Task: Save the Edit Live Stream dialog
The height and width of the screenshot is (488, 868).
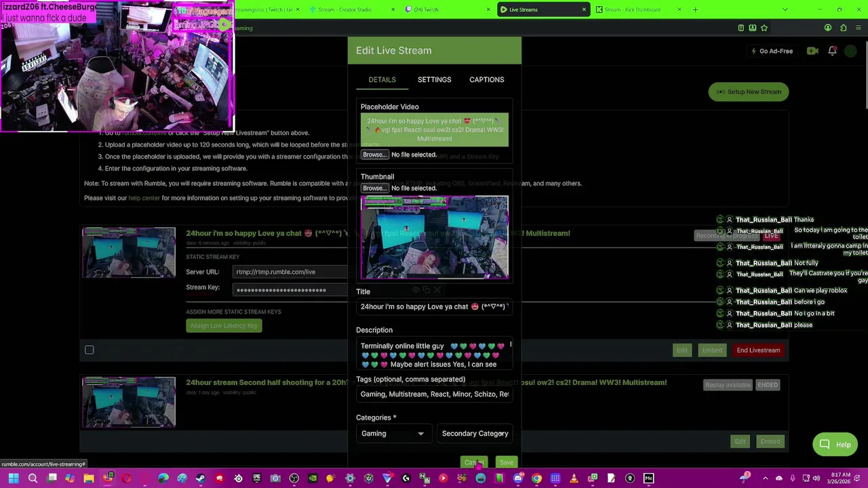Action: pyautogui.click(x=506, y=463)
